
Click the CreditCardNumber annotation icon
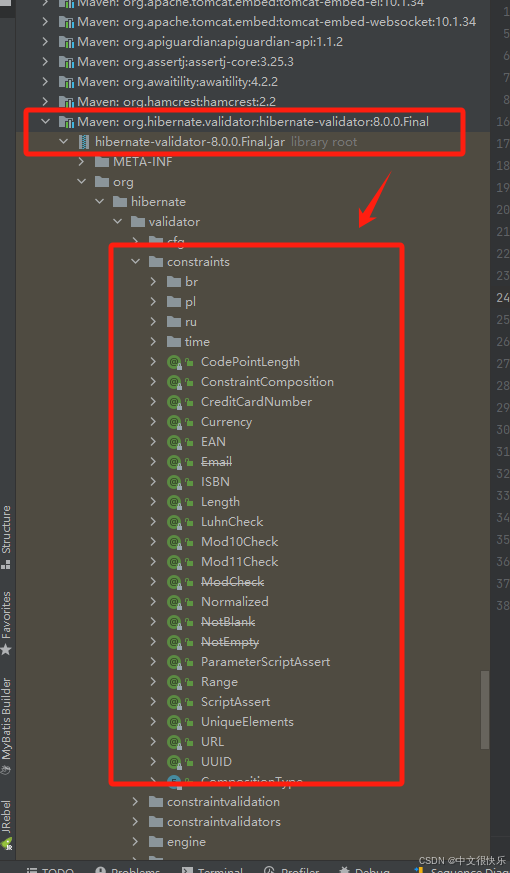point(174,402)
